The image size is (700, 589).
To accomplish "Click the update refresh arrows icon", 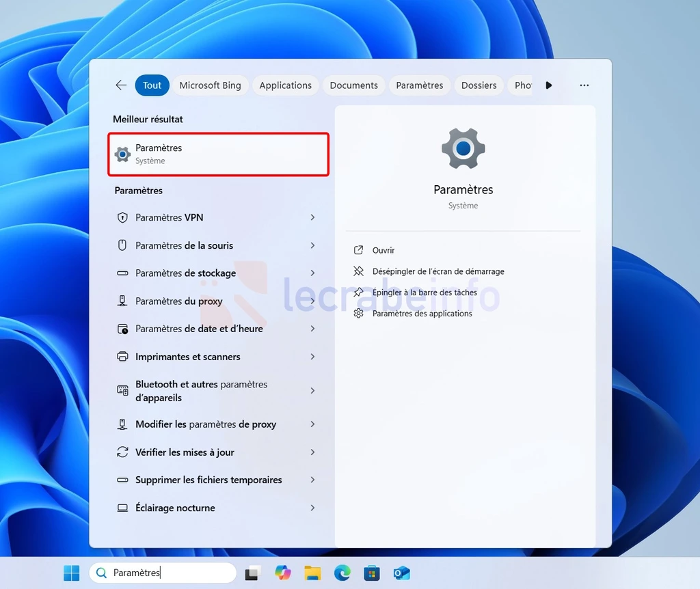I will 122,452.
